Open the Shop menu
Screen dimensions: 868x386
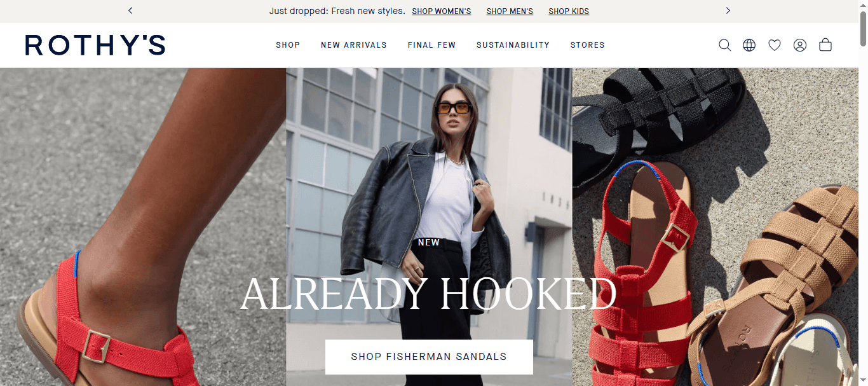click(x=288, y=45)
